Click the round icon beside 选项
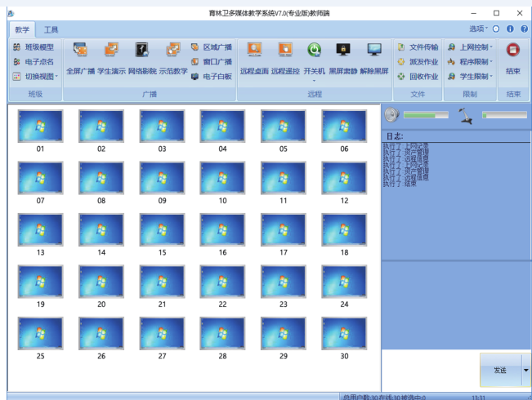This screenshot has height=400, width=532. point(496,29)
